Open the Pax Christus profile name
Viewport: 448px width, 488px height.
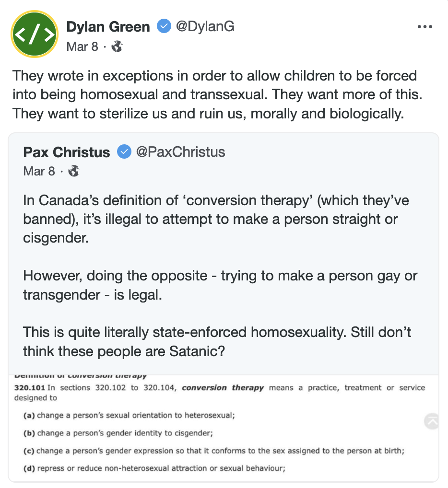[67, 152]
